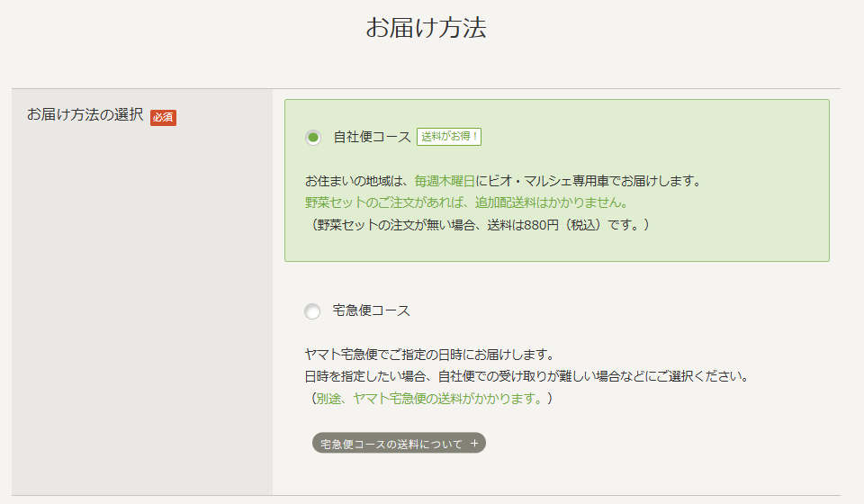Click 日時を指定したい場合 description line
The image size is (864, 504).
point(527,376)
